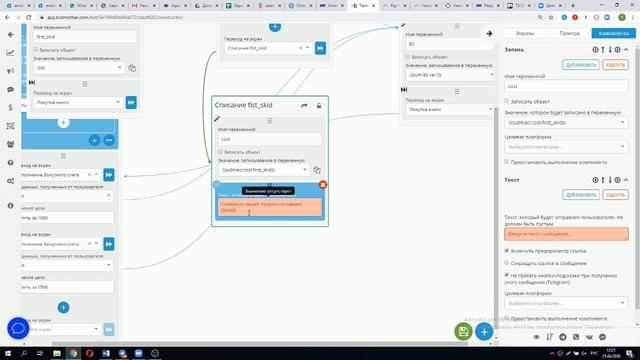
Task: Open the users group icon in sidebar
Action: pos(11,144)
